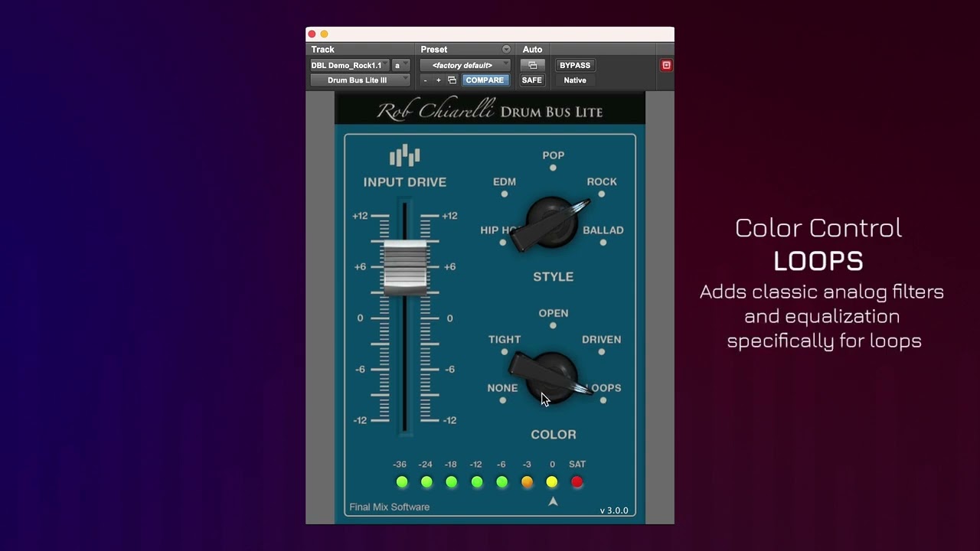Click the red target window button
980x551 pixels.
coord(666,65)
